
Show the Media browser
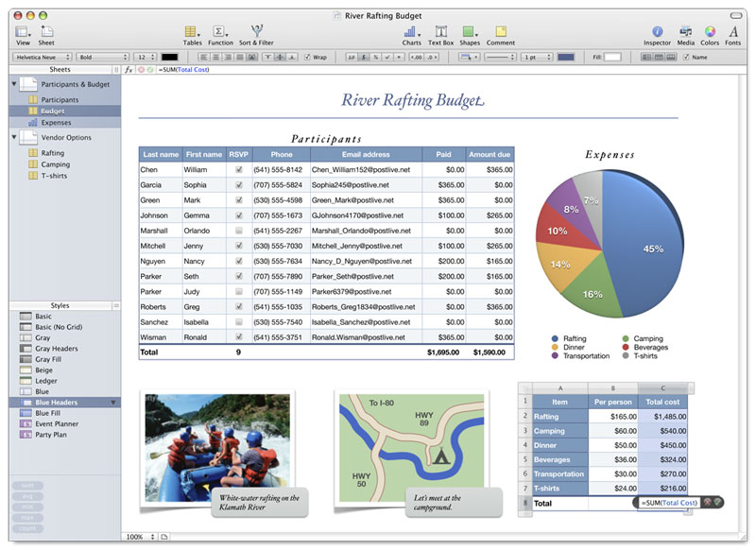[x=685, y=34]
